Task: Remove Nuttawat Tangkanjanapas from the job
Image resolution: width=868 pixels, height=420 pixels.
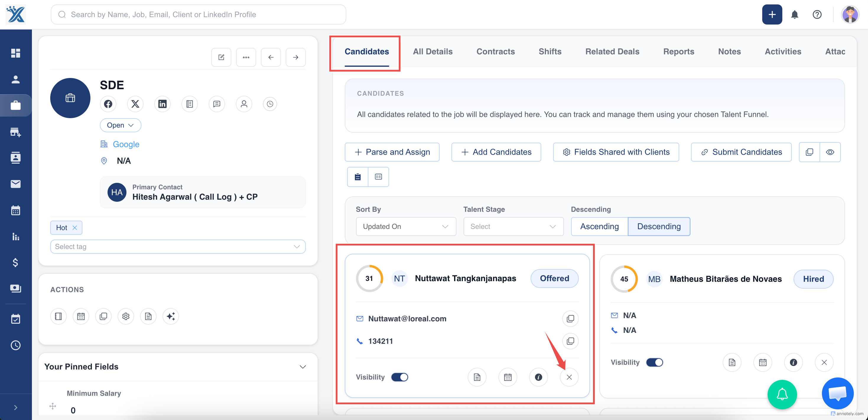Action: 569,377
